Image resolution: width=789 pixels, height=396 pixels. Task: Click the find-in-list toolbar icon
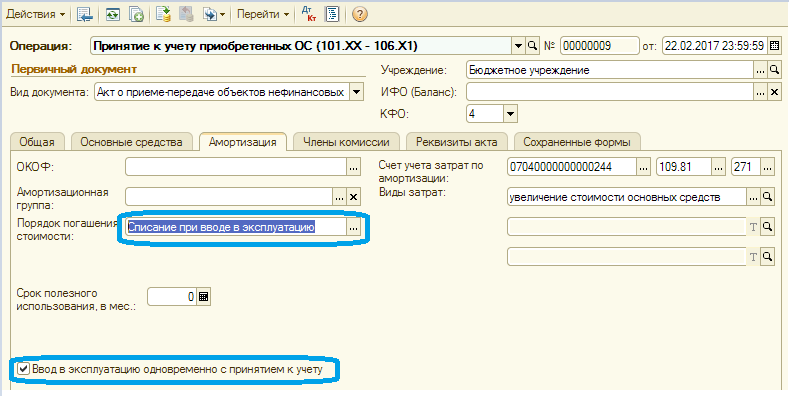84,15
